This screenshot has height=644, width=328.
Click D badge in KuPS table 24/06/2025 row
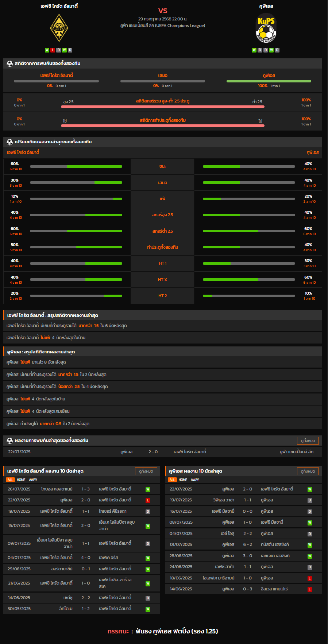[x=310, y=567]
